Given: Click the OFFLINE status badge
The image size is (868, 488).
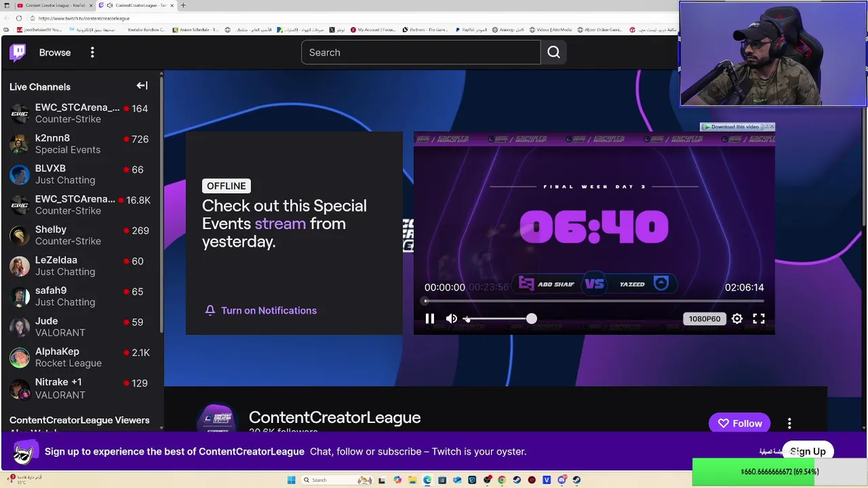Looking at the screenshot, I should pyautogui.click(x=226, y=186).
